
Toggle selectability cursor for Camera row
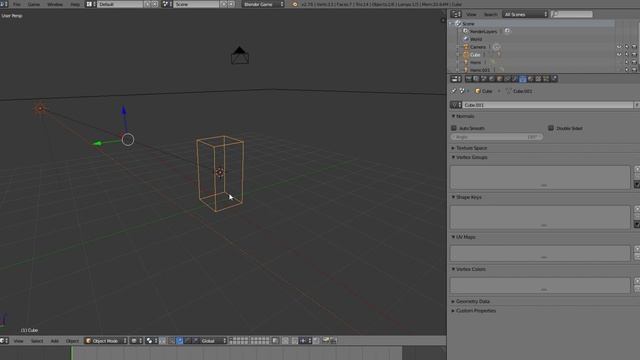627,47
